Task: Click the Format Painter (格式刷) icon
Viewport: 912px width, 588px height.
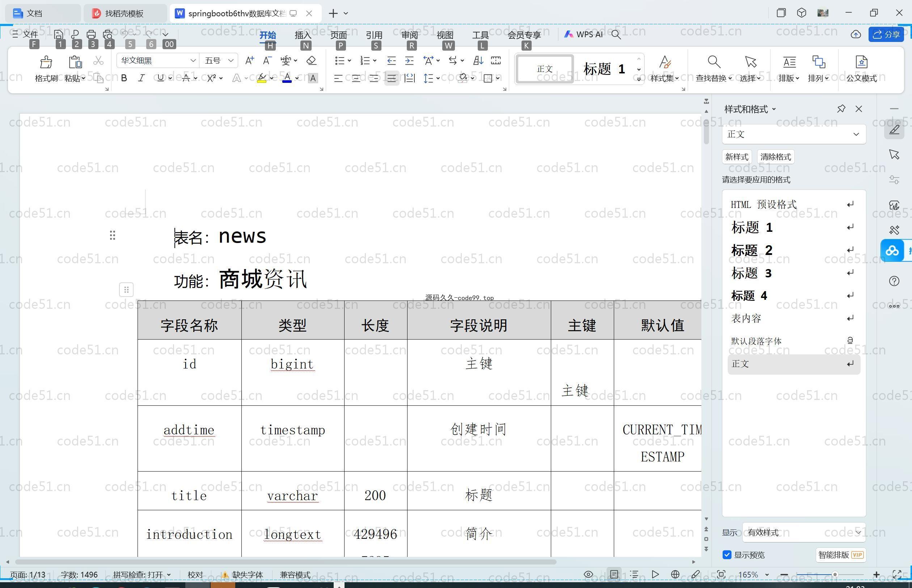Action: click(x=46, y=62)
